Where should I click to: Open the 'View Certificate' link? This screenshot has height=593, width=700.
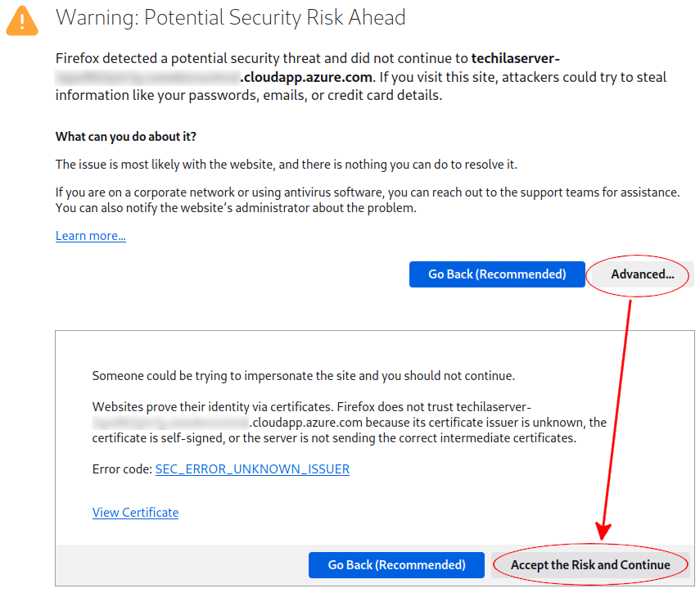coord(135,513)
